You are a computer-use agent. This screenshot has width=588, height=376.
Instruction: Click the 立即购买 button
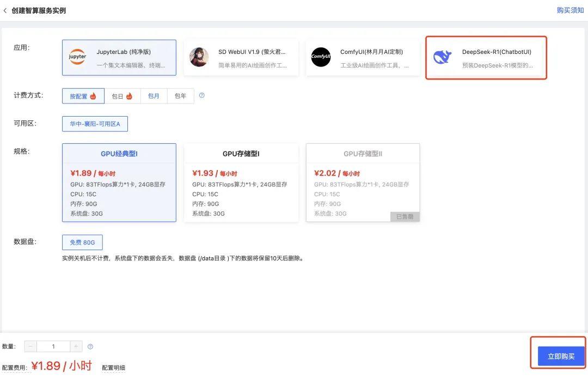(x=561, y=356)
